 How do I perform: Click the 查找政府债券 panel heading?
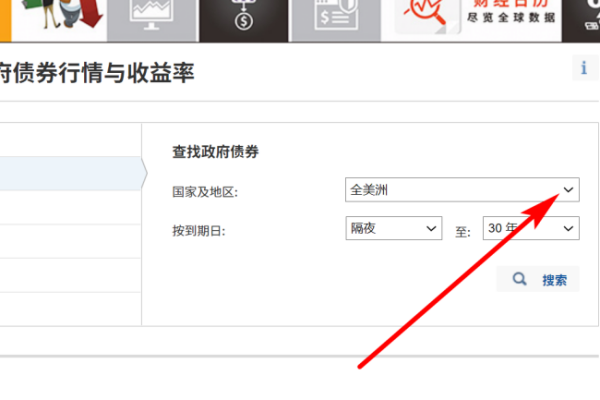(216, 152)
